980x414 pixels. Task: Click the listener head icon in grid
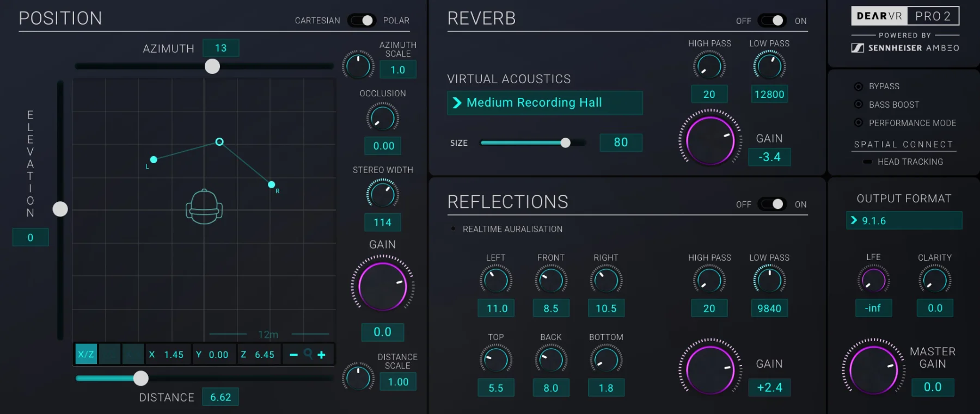point(204,207)
